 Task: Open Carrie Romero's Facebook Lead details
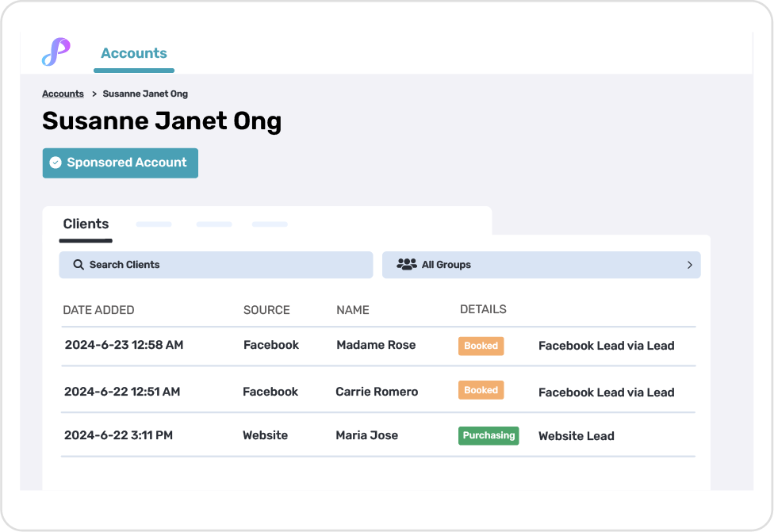click(606, 392)
